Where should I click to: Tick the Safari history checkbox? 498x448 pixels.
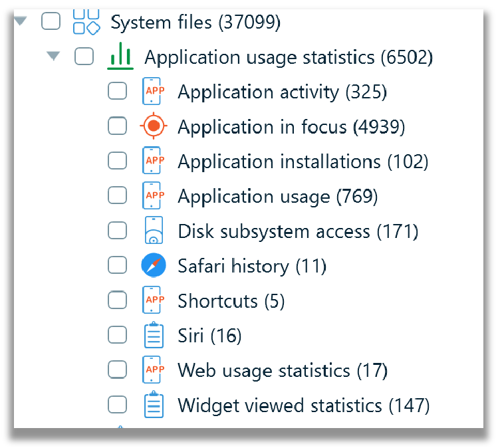point(118,265)
